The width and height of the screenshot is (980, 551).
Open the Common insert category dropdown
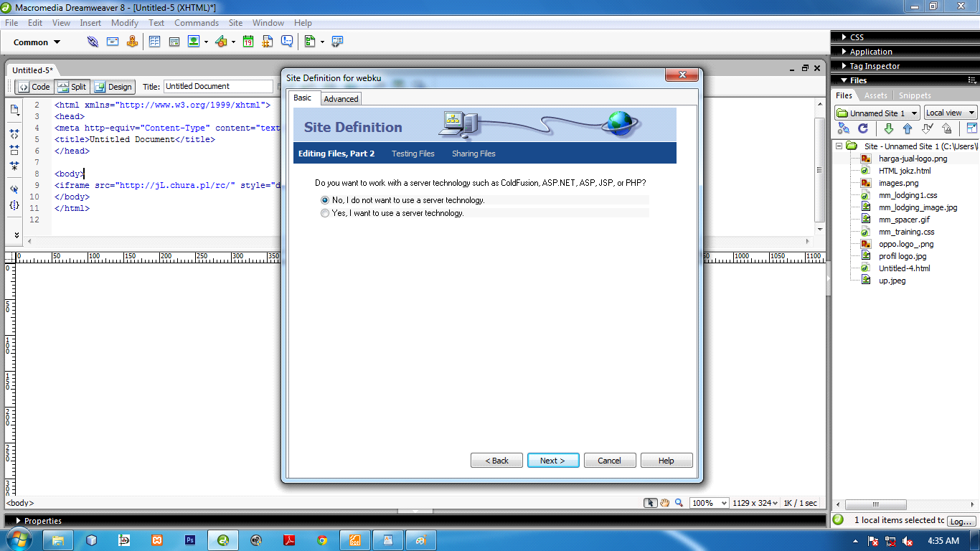[x=37, y=42]
